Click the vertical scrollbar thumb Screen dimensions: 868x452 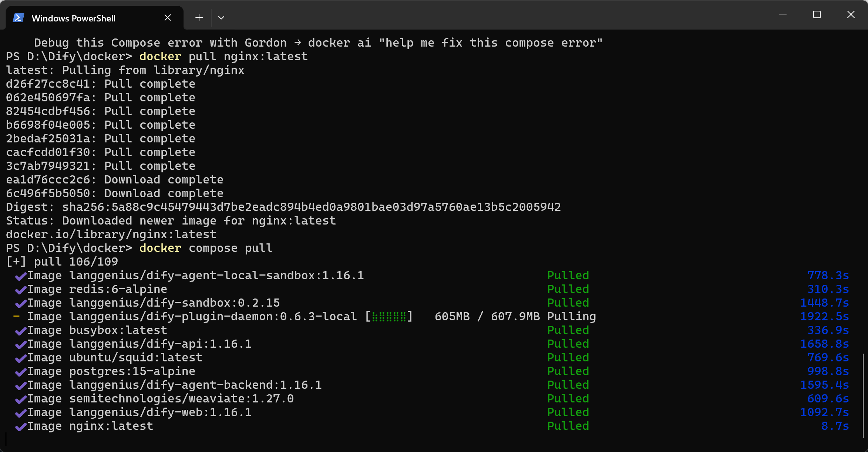864,395
